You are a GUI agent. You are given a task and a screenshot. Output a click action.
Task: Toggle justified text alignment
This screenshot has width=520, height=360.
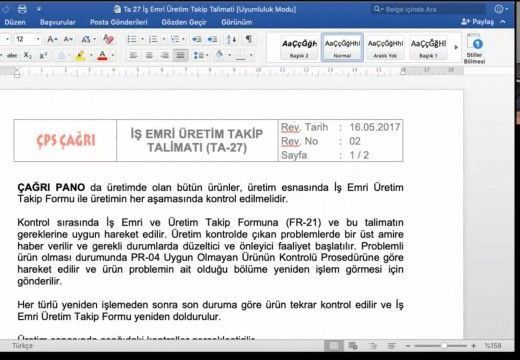[180, 56]
